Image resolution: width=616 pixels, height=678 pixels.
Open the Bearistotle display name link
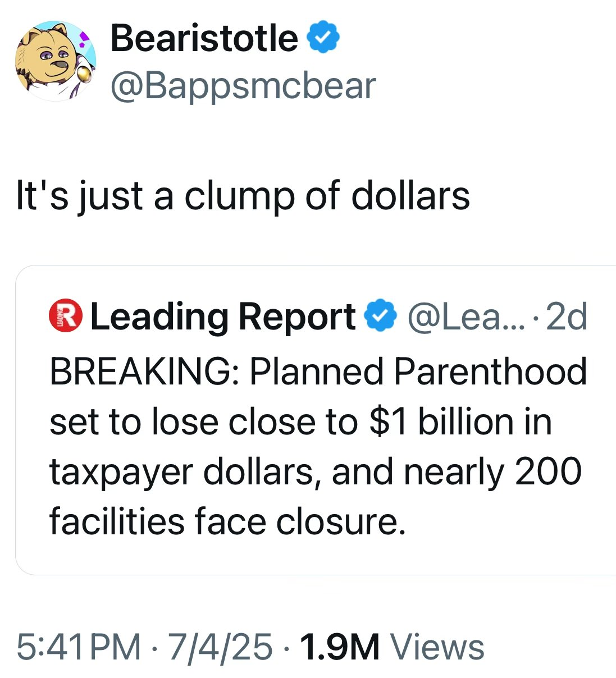click(204, 38)
